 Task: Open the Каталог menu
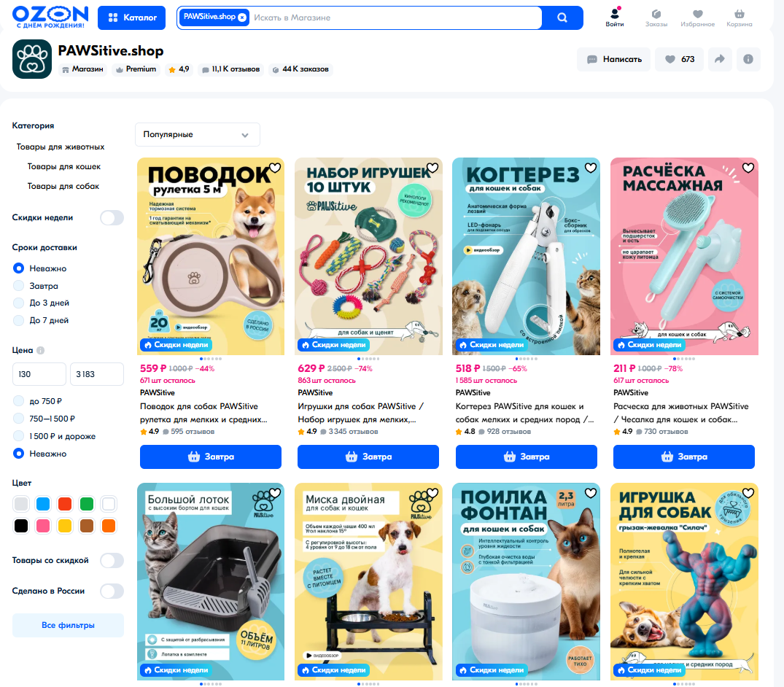pos(131,18)
